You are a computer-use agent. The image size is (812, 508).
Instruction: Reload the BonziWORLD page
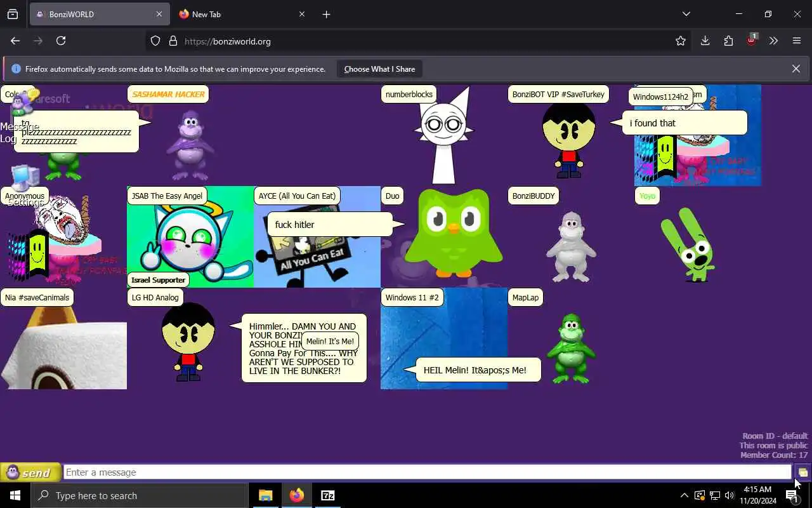pos(61,41)
